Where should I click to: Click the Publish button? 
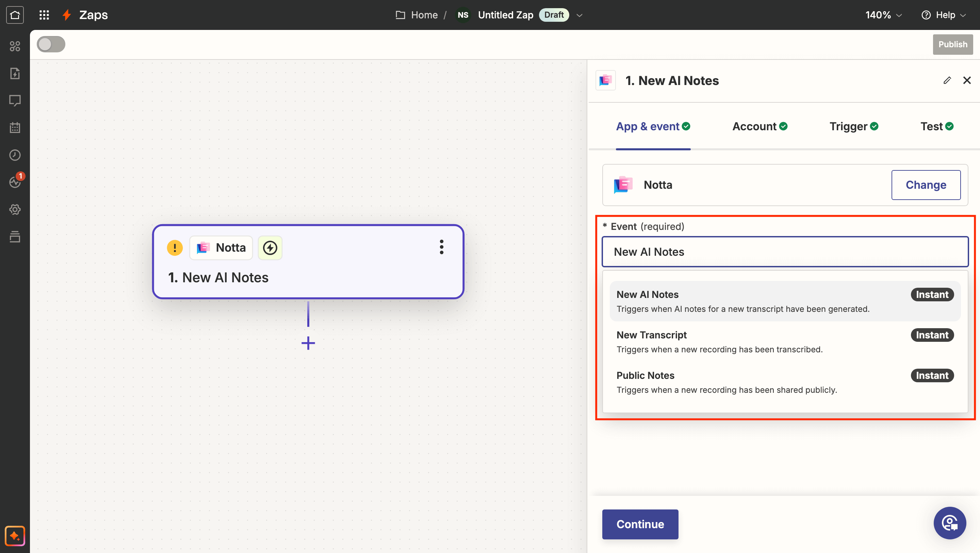point(953,44)
